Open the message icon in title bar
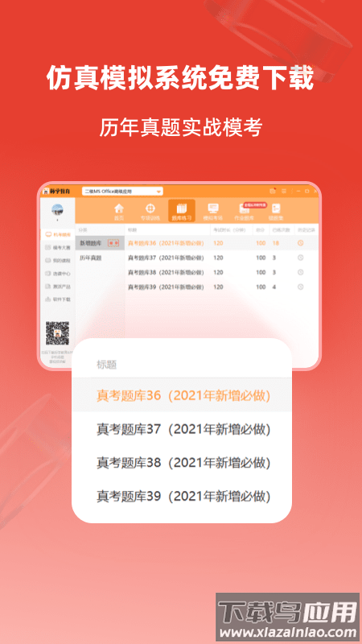Screen dimensions: 362x644 click(x=273, y=192)
